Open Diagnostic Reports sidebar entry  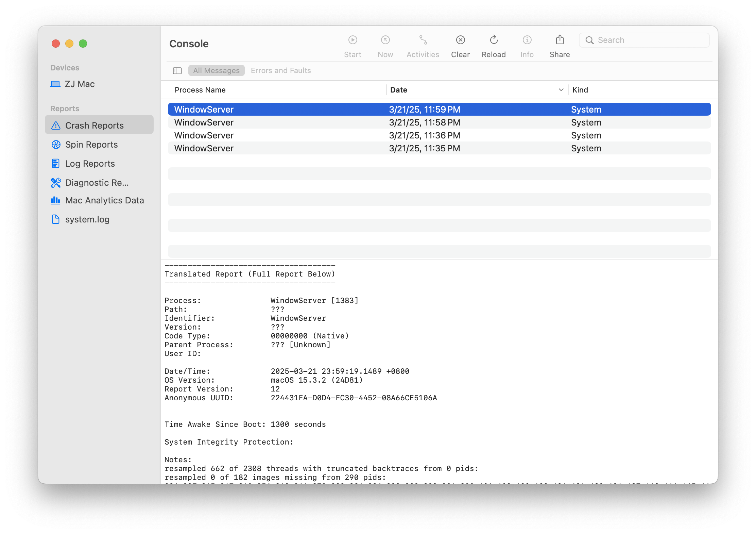pyautogui.click(x=97, y=183)
